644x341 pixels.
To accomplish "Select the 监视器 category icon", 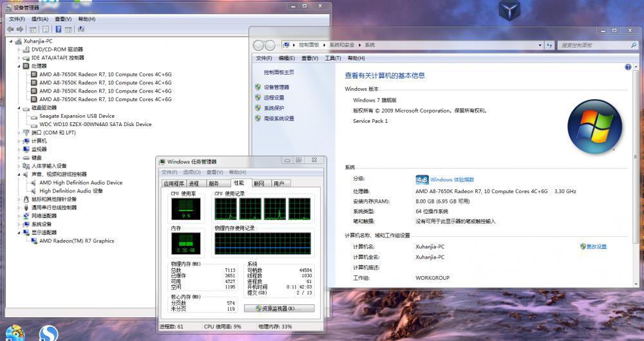I will click(x=26, y=149).
